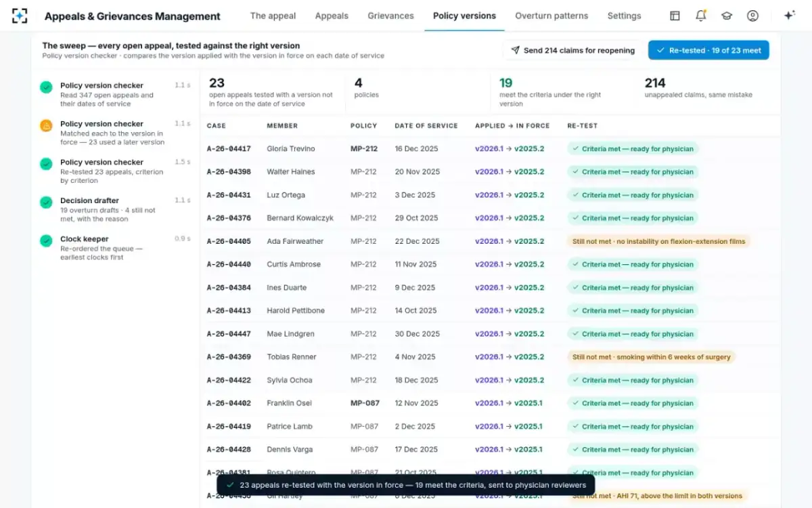812x508 pixels.
Task: Click the graduation cap learning icon
Action: click(x=727, y=16)
